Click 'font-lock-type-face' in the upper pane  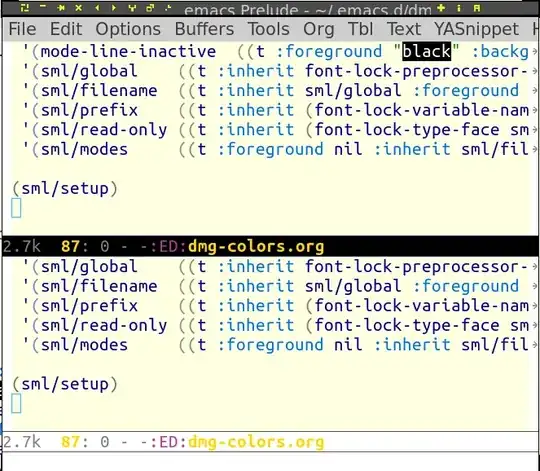pyautogui.click(x=407, y=130)
